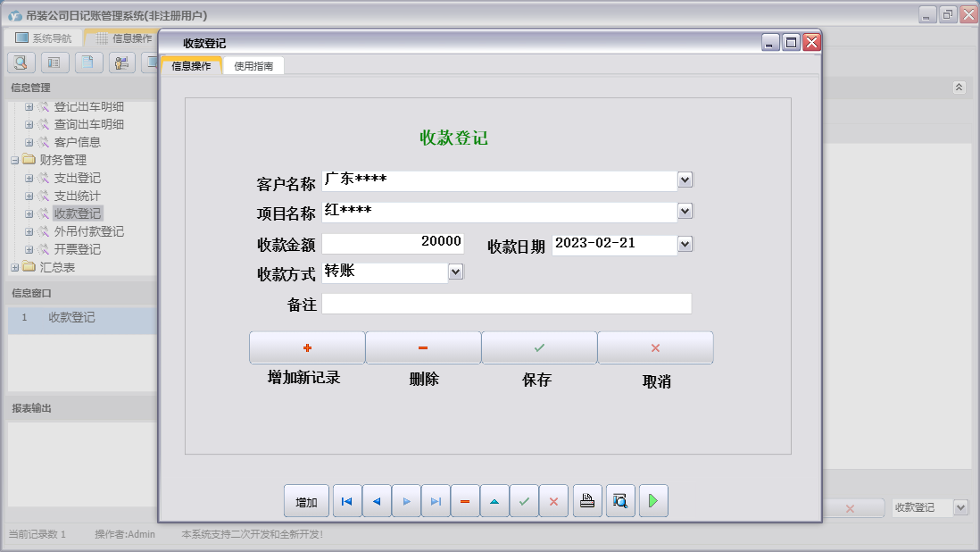980x552 pixels.
Task: Open the 客户名称 dropdown list
Action: 684,180
